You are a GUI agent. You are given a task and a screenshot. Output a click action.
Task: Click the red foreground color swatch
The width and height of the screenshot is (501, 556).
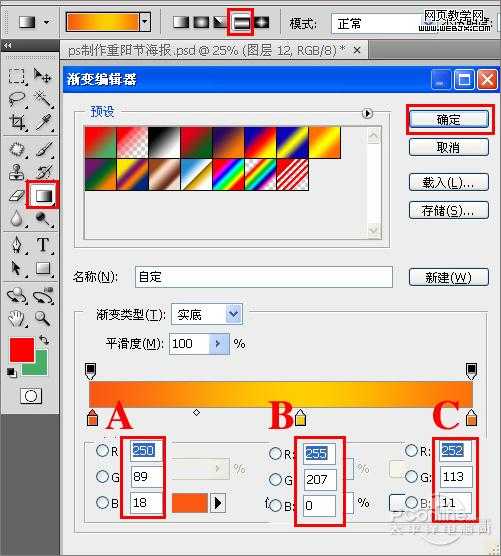coord(22,350)
